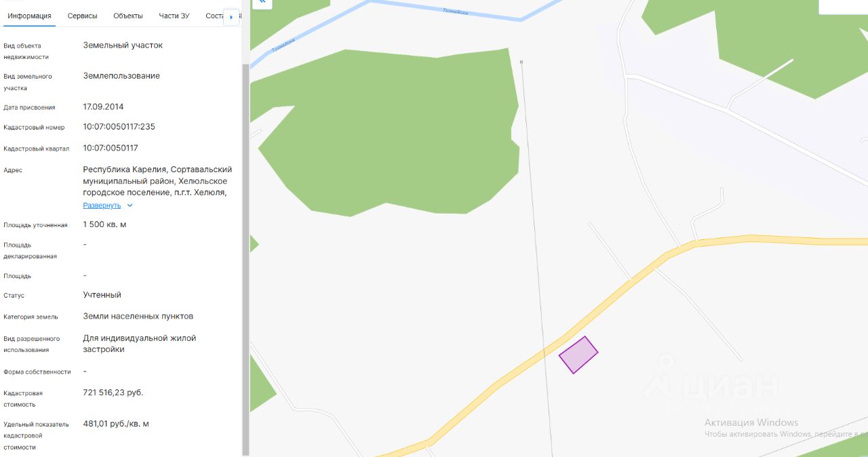The height and width of the screenshot is (457, 868).
Task: Click the tab strip scroll-right arrow
Action: 231,17
